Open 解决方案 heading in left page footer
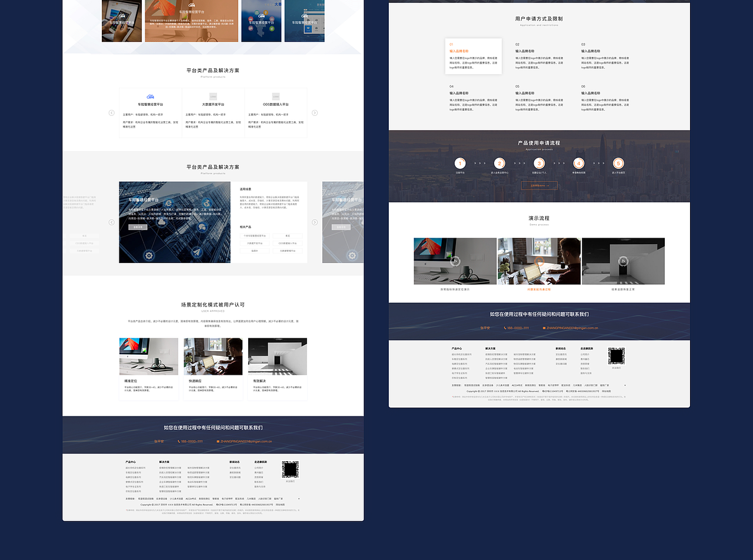This screenshot has width=753, height=560. point(164,462)
